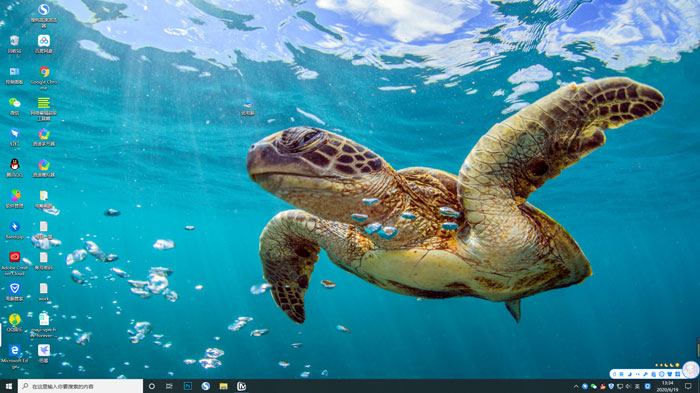Click the Windows Start button
Viewport: 700px width, 393px height.
click(x=8, y=386)
